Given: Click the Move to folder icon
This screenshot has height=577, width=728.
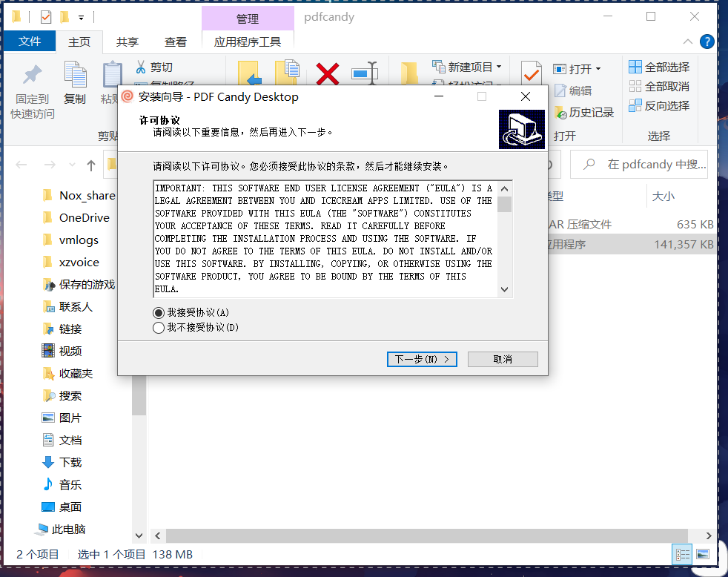Looking at the screenshot, I should [249, 73].
